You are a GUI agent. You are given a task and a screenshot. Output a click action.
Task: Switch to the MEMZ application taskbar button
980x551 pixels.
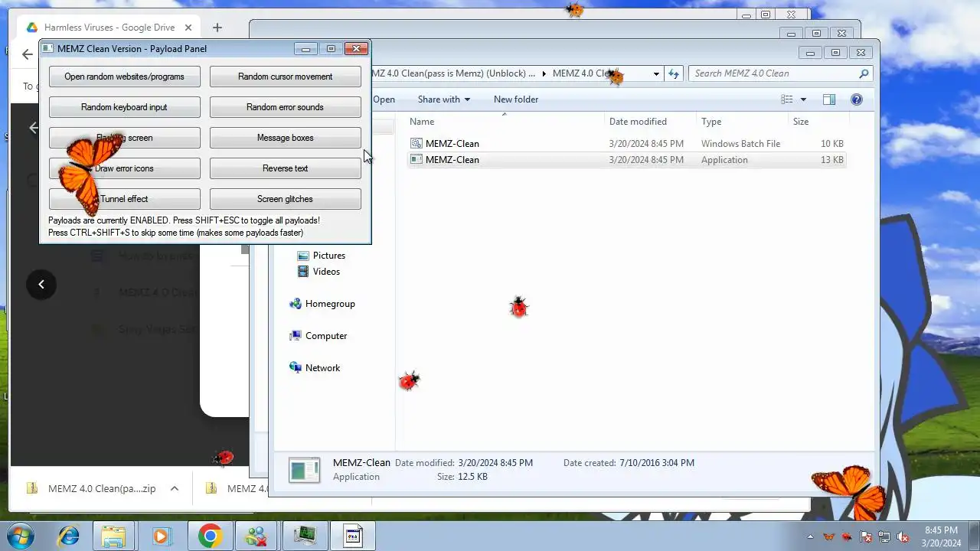(353, 536)
